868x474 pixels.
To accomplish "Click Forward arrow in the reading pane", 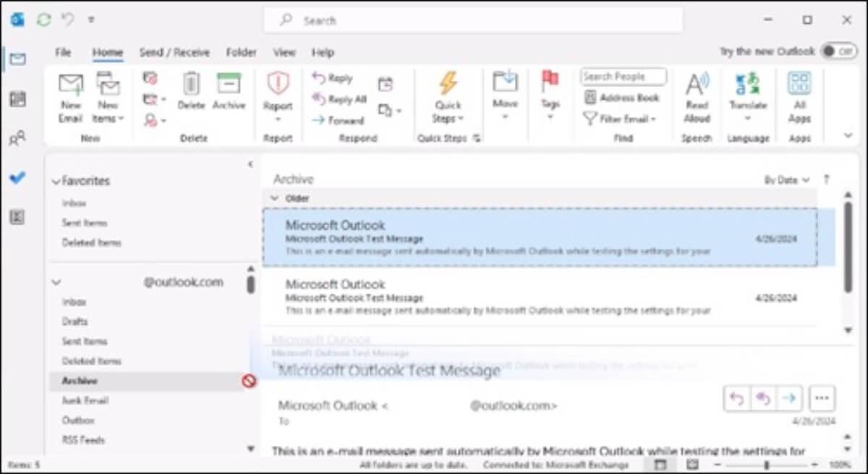I will 788,398.
